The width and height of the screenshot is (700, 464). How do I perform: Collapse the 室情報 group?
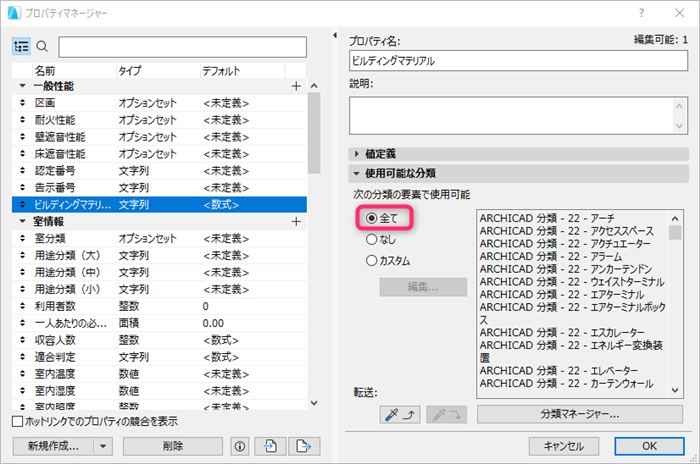[x=22, y=221]
